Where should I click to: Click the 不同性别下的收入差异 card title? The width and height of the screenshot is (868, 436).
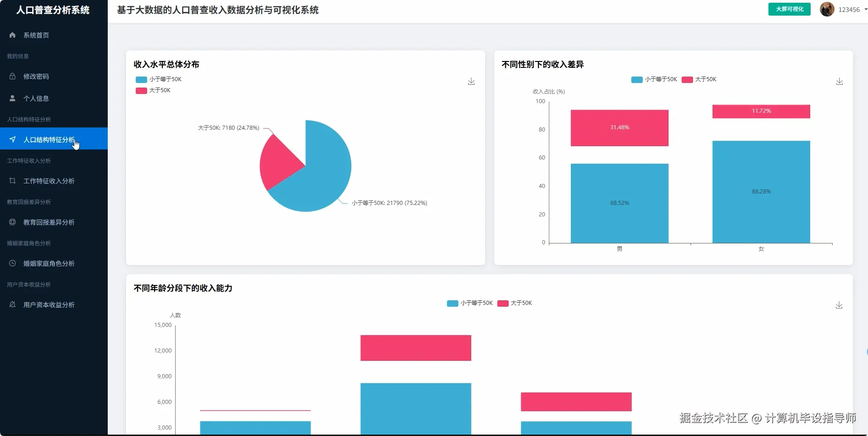(542, 65)
